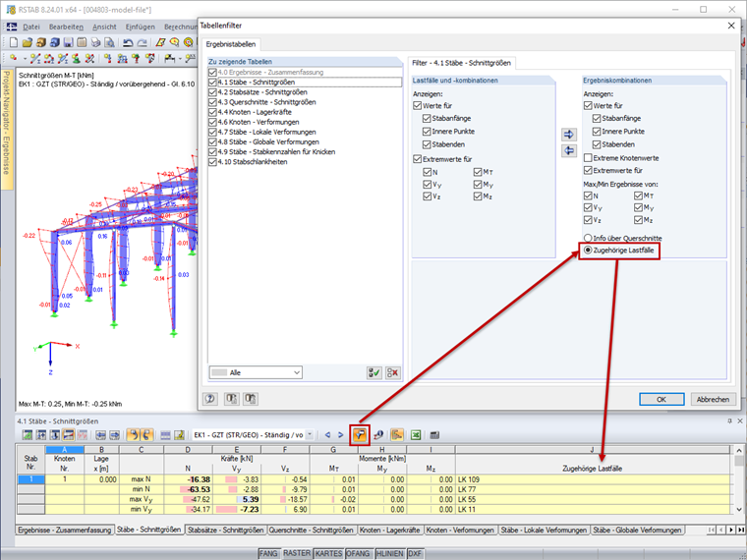
Task: Click the help question-mark icon in dialog
Action: pos(210,399)
